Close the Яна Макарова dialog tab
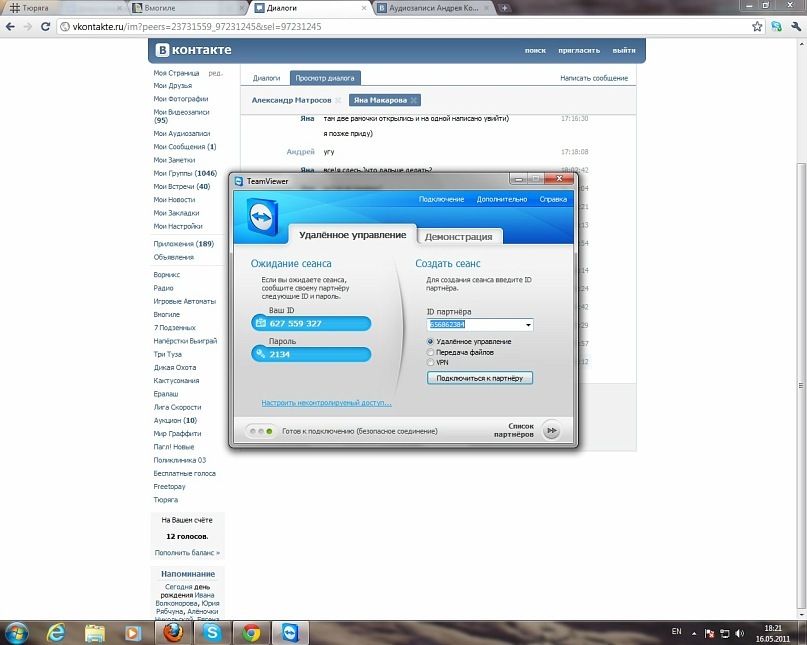Viewport: 807px width, 645px height. pyautogui.click(x=415, y=100)
